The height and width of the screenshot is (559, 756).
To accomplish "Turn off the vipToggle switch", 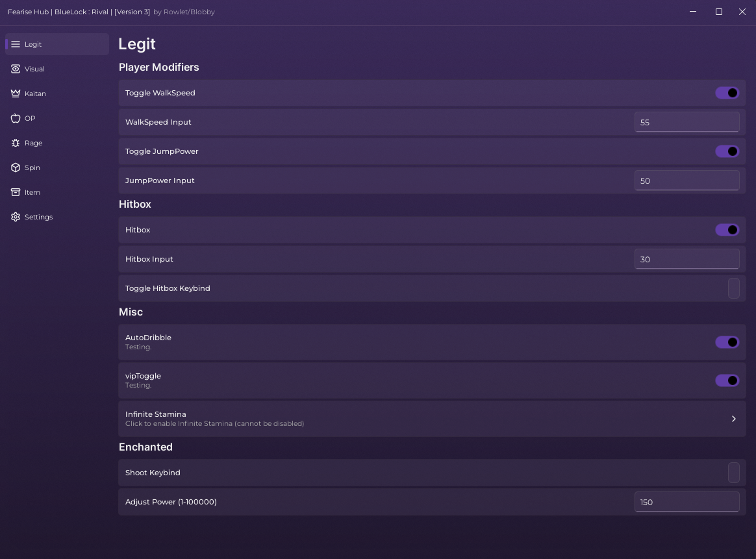I will (727, 380).
